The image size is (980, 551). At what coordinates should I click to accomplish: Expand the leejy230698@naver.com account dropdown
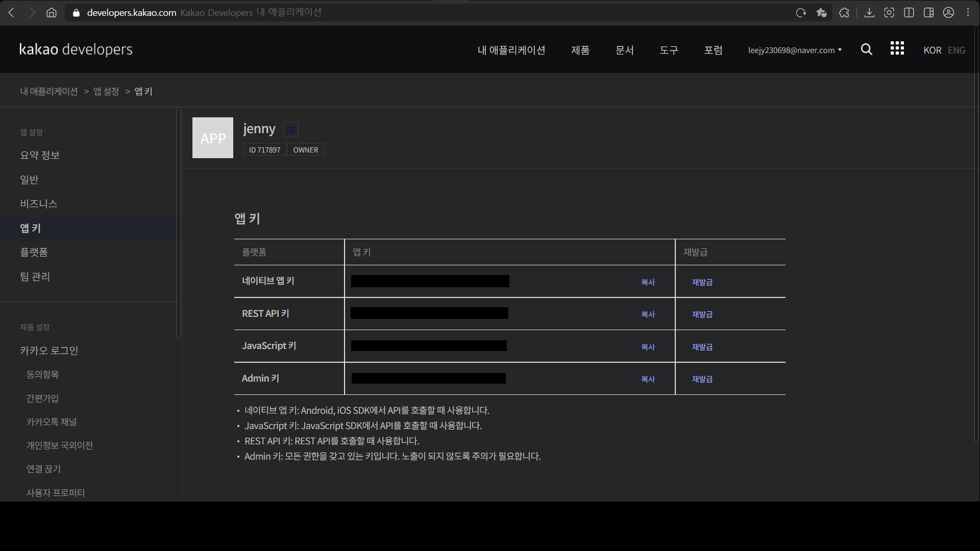[795, 50]
